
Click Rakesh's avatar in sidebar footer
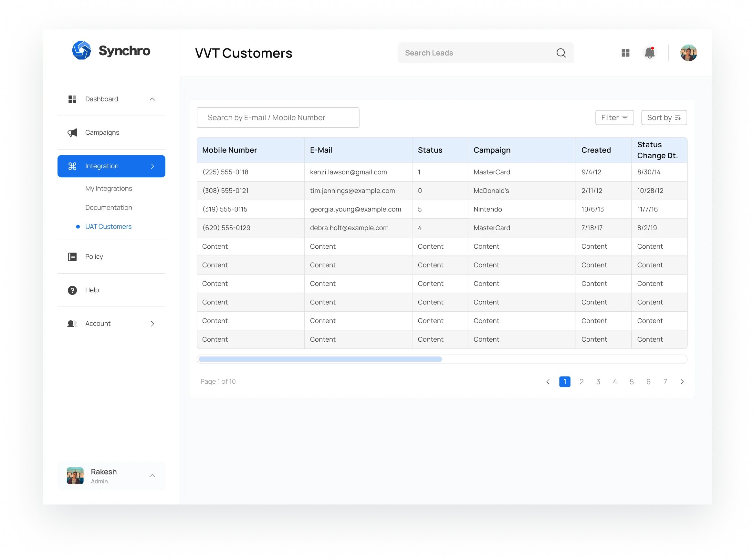click(75, 476)
